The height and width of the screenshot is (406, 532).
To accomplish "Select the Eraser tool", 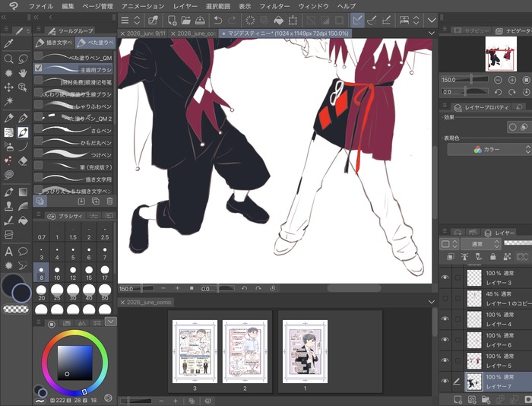I will tap(23, 160).
